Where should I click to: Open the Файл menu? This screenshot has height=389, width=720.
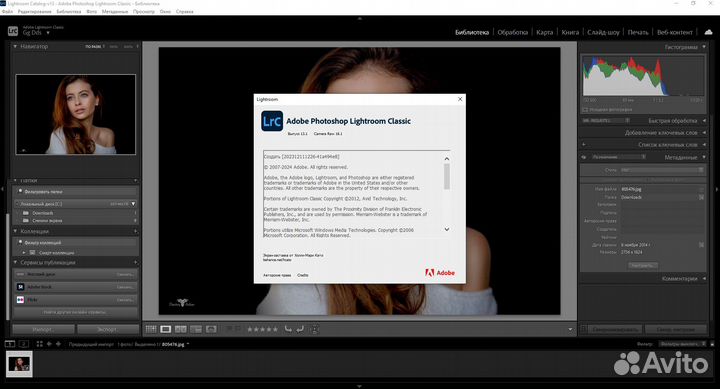[7, 11]
